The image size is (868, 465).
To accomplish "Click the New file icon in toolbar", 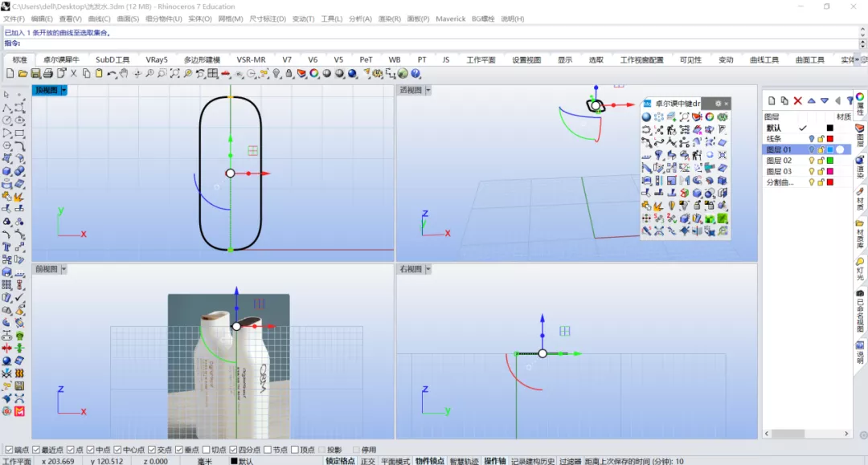I will pos(10,74).
